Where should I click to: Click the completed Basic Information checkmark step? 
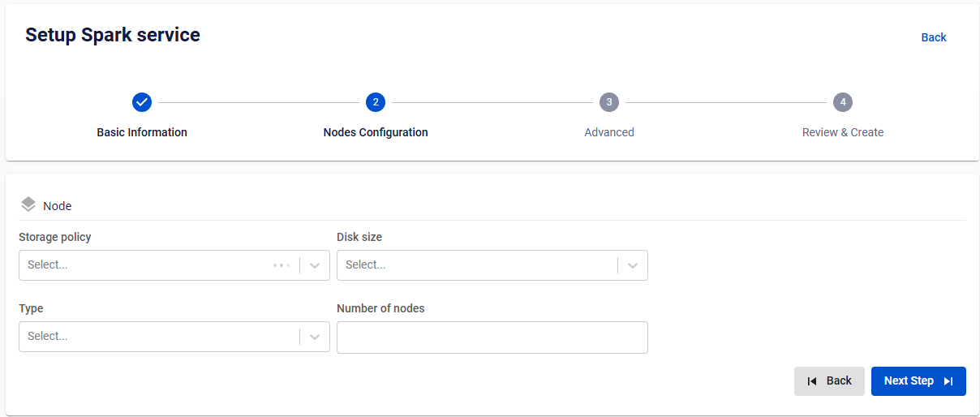(142, 102)
